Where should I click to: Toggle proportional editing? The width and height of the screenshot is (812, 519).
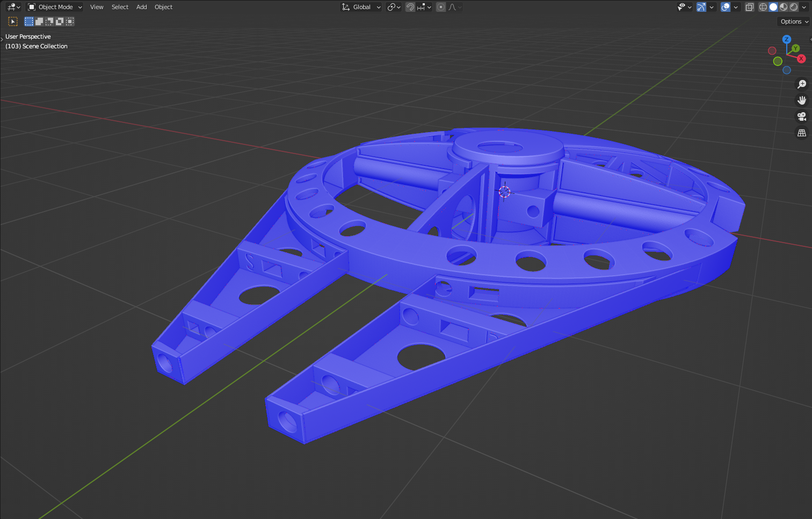pos(441,7)
